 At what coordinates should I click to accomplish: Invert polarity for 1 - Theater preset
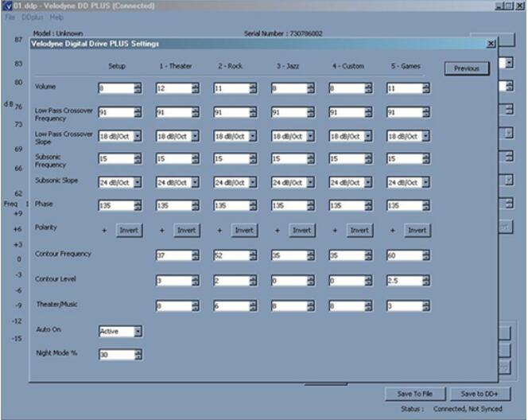click(187, 231)
